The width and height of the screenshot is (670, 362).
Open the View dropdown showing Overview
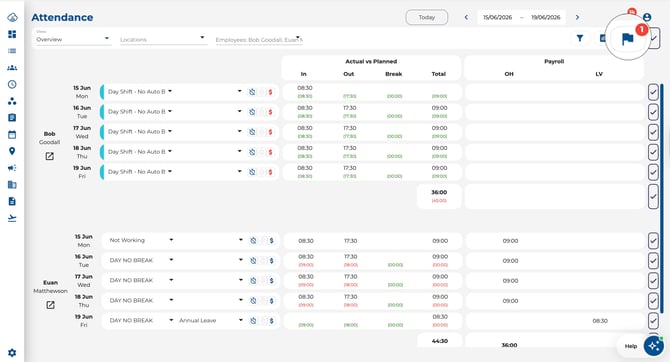click(x=72, y=38)
